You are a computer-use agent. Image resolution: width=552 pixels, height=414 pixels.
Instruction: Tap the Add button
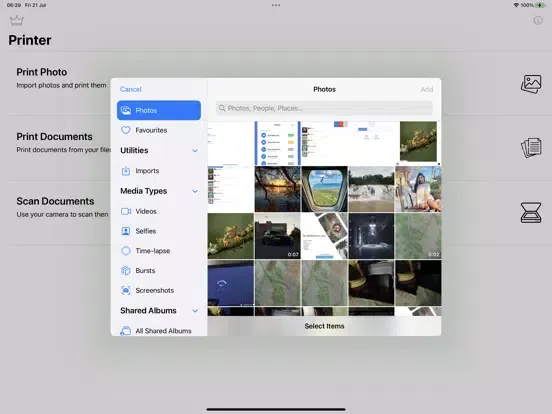(x=427, y=89)
